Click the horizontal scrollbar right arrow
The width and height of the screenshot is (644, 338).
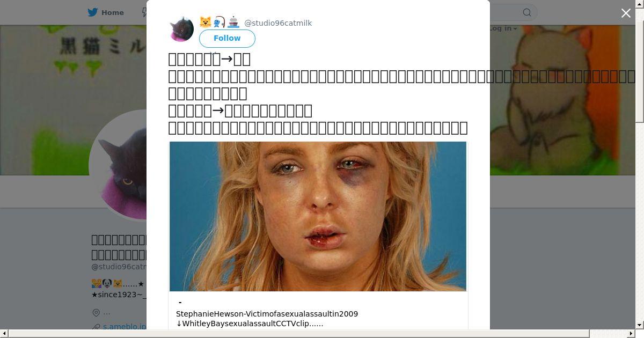click(632, 334)
